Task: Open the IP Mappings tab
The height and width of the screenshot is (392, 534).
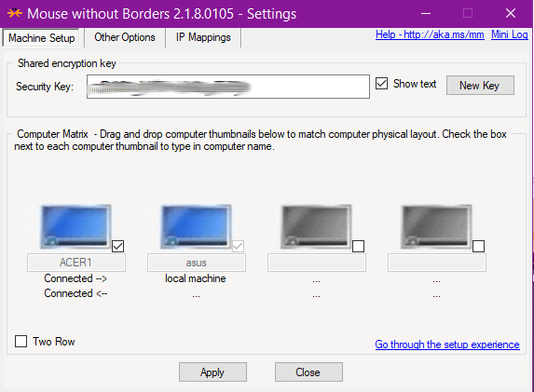Action: pos(203,37)
